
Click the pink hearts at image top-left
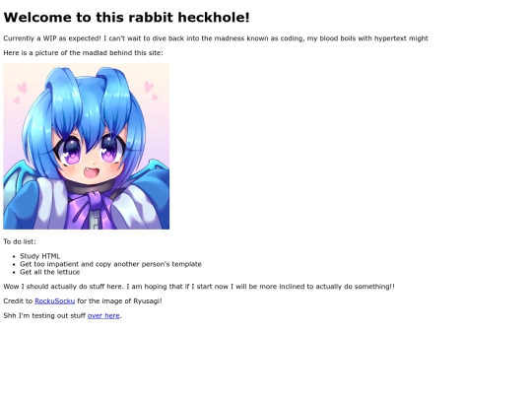point(20,92)
